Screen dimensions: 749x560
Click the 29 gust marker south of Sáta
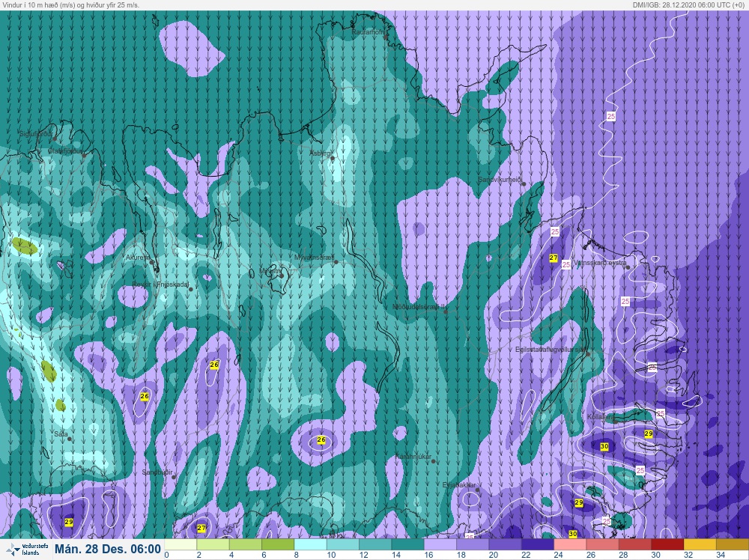click(x=69, y=522)
